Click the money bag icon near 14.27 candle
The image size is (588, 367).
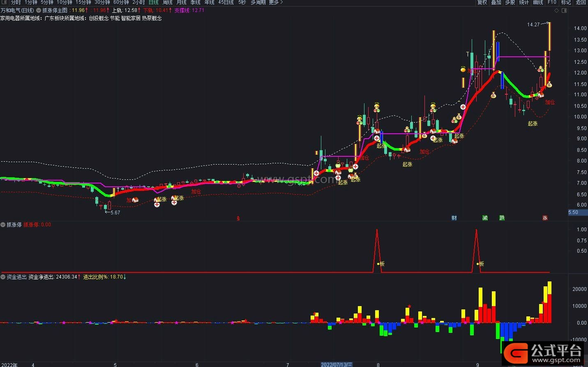549,84
